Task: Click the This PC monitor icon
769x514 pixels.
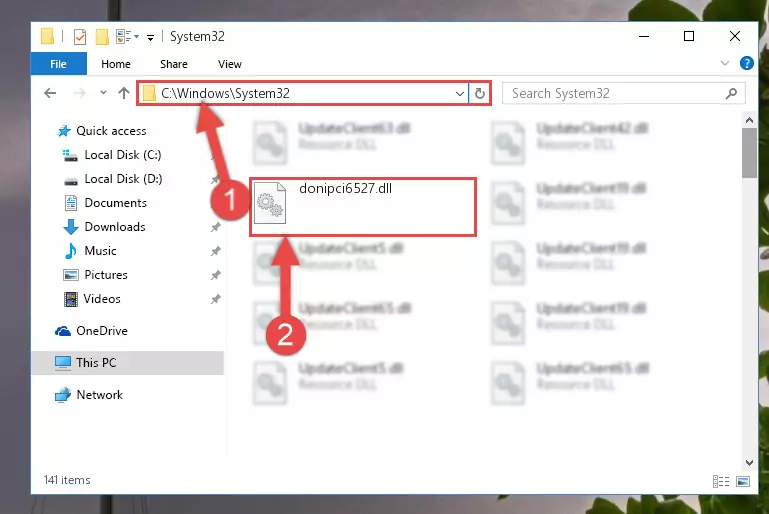Action: click(63, 363)
